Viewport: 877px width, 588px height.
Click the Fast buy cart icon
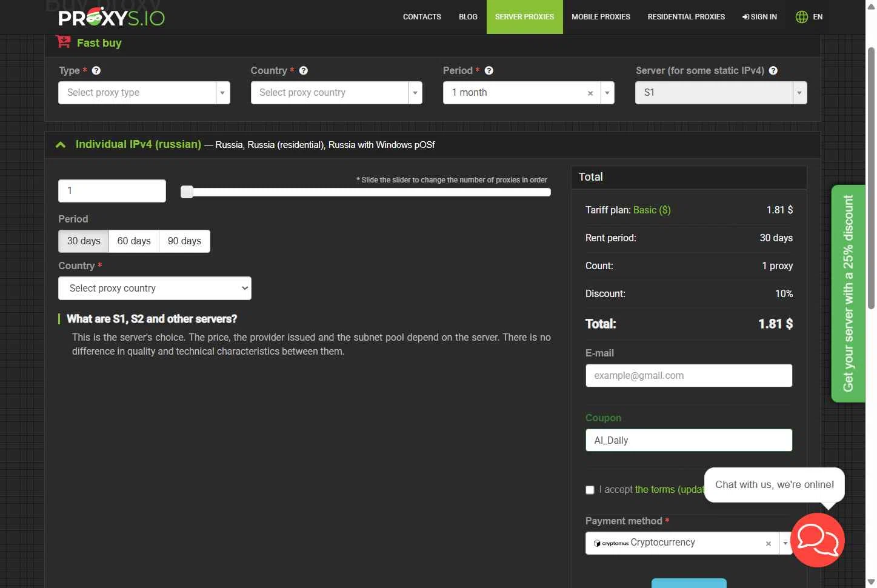point(63,42)
